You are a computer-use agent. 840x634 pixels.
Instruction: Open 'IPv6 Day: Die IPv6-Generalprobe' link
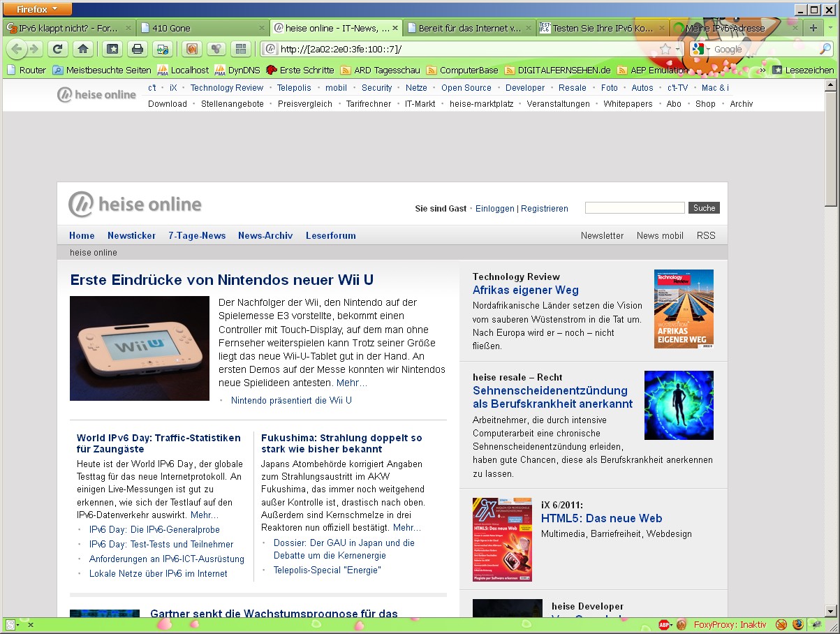pos(154,529)
